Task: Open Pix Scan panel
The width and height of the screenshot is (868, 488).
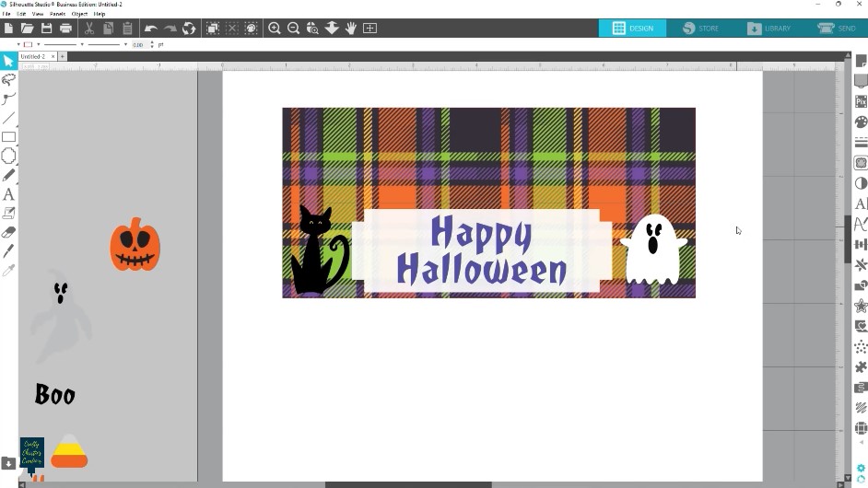Action: [x=861, y=101]
